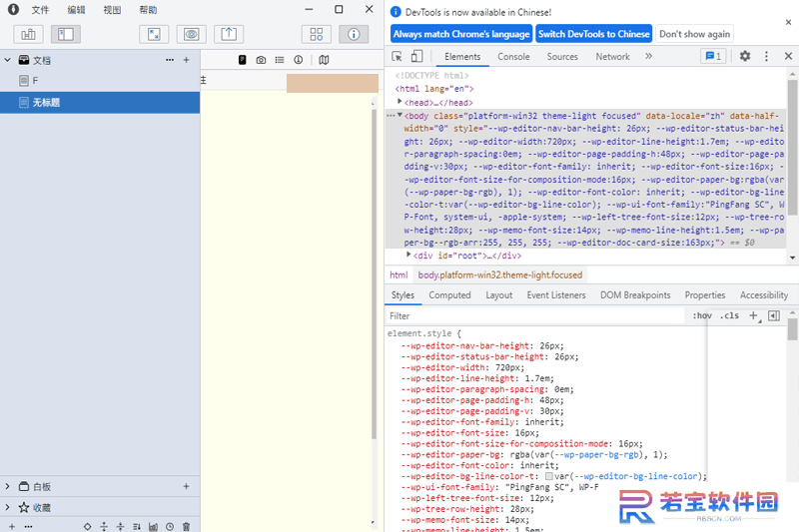Screen dimensions: 799x532
Task: Click the html breadcrumb
Action: coord(399,274)
